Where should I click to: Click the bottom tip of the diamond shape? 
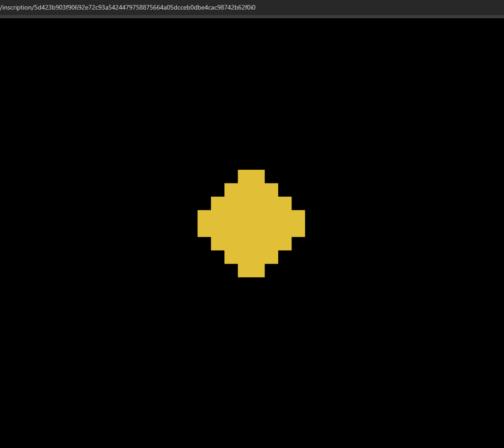pos(251,273)
